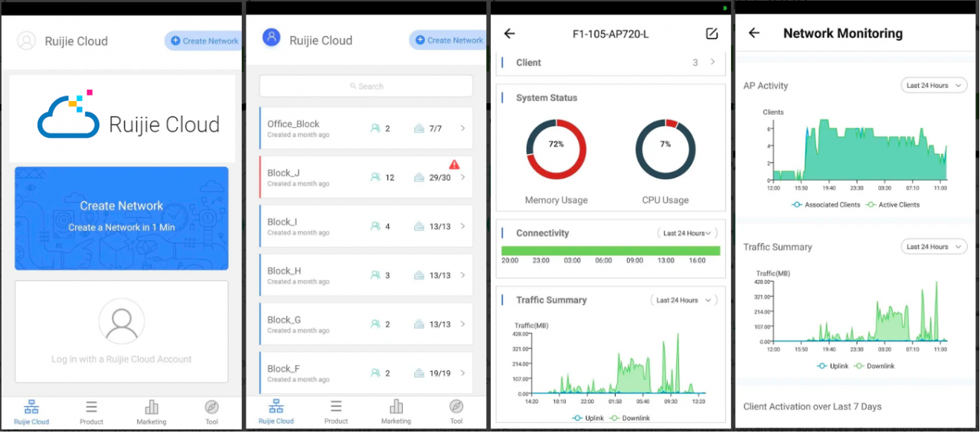Image resolution: width=980 pixels, height=433 pixels.
Task: Tap the large user avatar on login card
Action: (122, 321)
